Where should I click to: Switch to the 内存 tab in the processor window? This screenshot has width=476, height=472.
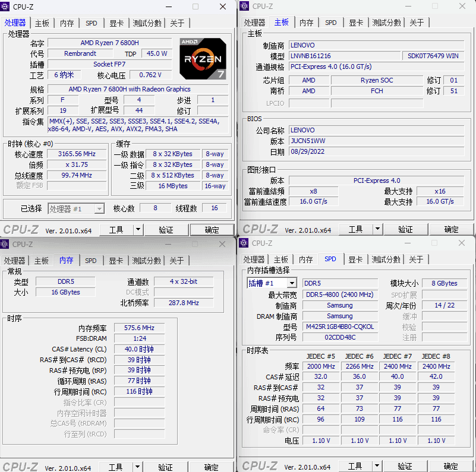click(67, 23)
